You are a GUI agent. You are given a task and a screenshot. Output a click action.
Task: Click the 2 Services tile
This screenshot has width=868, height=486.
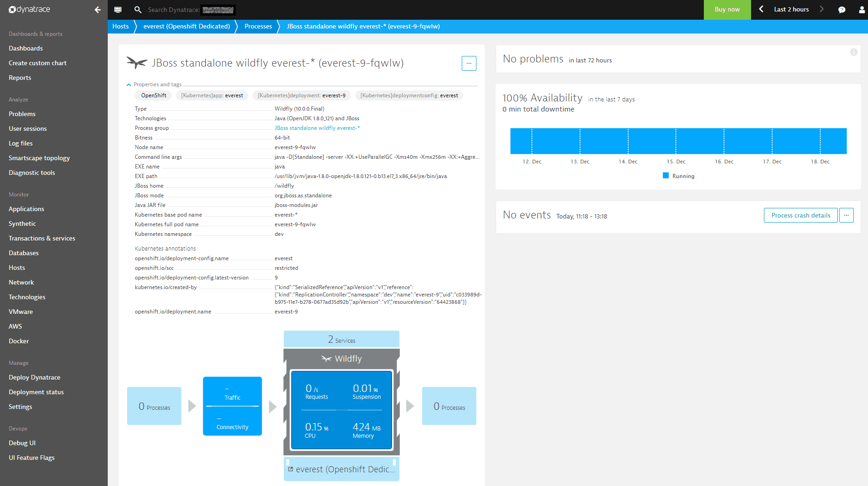(342, 339)
